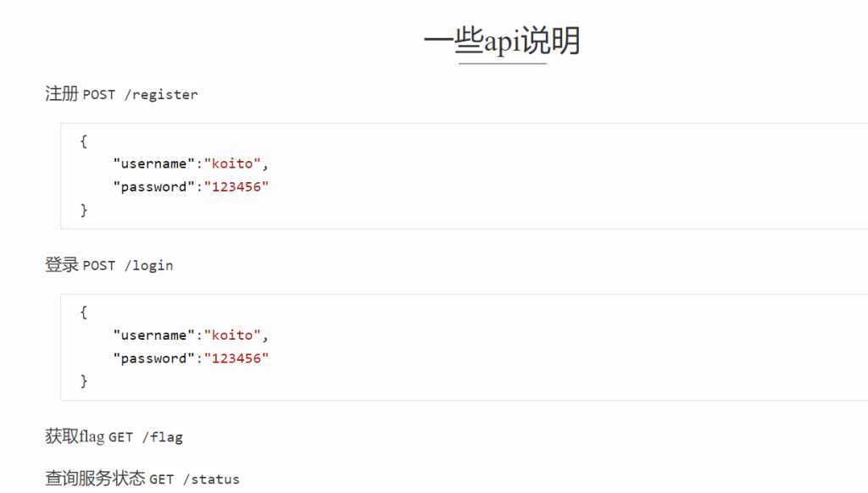The height and width of the screenshot is (493, 868).
Task: Click the "username" key in register JSON
Action: [154, 163]
